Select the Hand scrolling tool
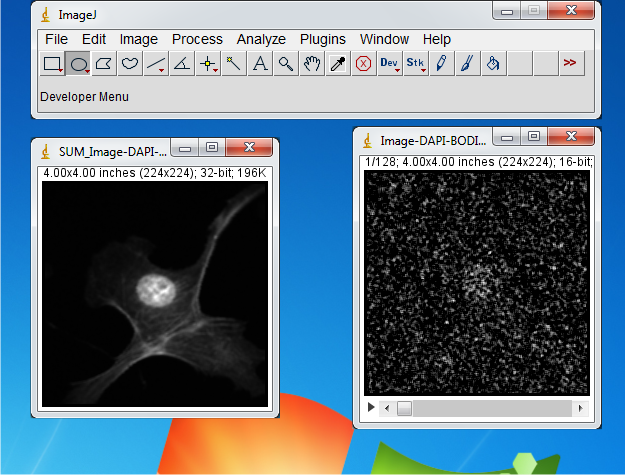The width and height of the screenshot is (625, 475). (312, 63)
